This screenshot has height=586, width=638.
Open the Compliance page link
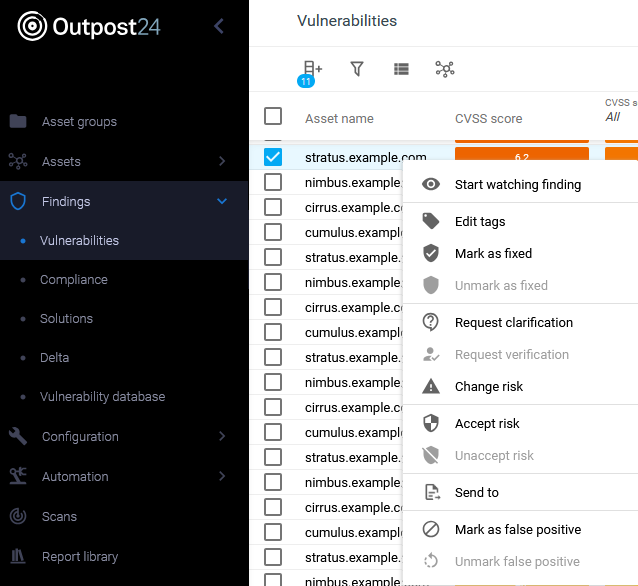click(x=73, y=280)
